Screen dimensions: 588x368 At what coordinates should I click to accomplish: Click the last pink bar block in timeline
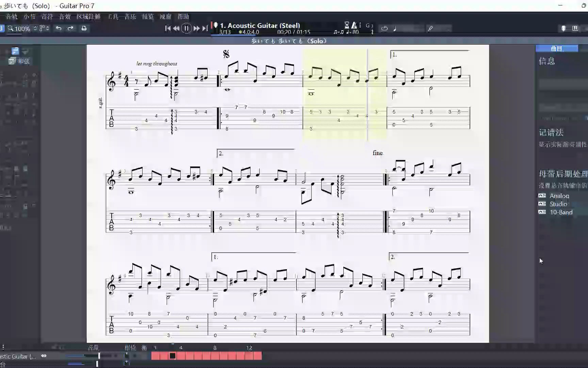coord(258,356)
